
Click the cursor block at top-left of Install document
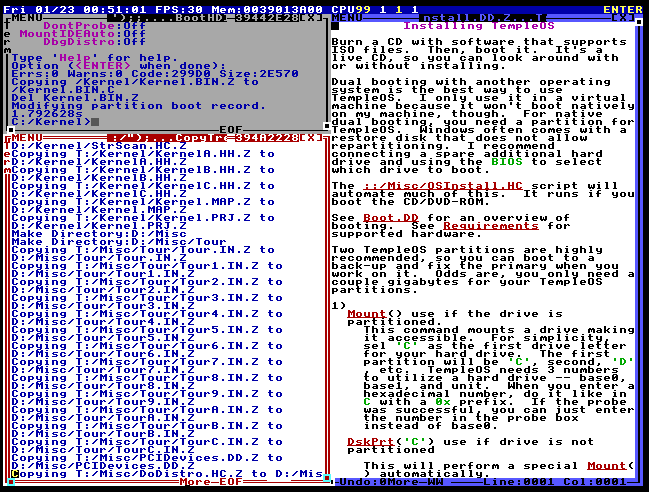335,26
